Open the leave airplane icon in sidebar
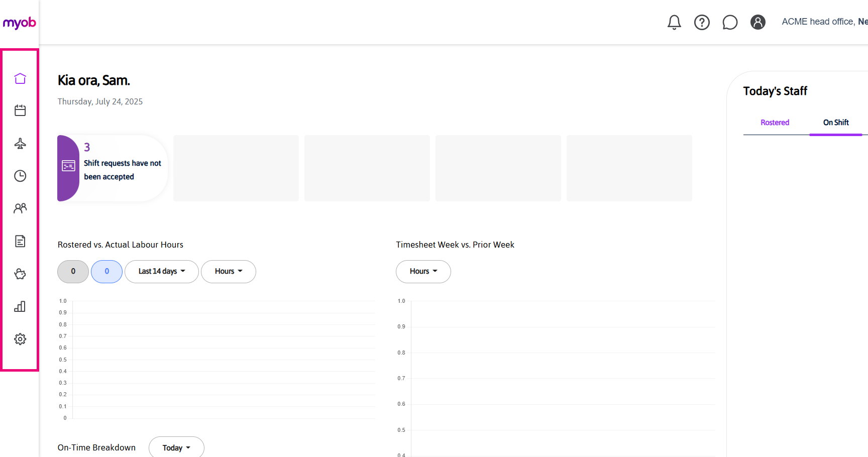Viewport: 868px width, 457px height. [x=20, y=144]
